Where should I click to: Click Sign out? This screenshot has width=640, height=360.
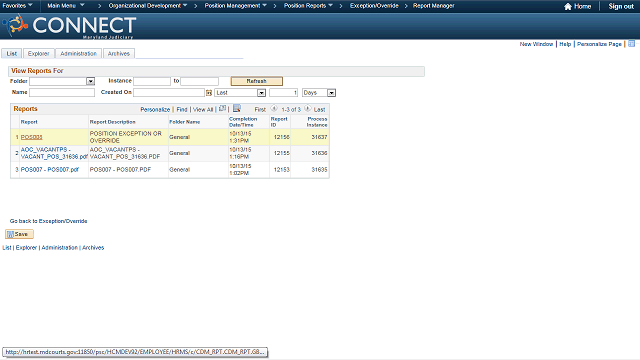click(621, 6)
